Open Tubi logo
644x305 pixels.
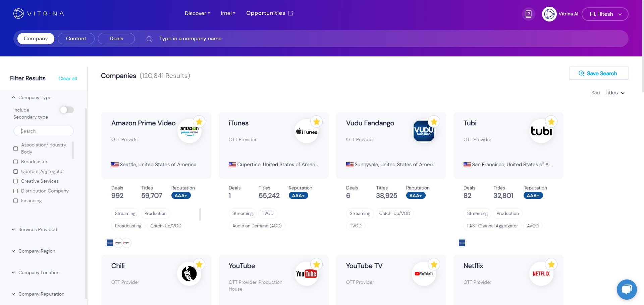tap(541, 131)
